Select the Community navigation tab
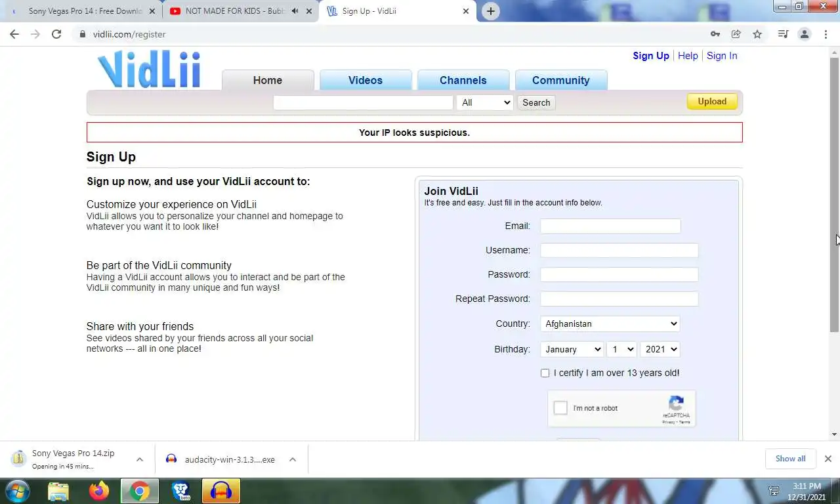 coord(561,80)
